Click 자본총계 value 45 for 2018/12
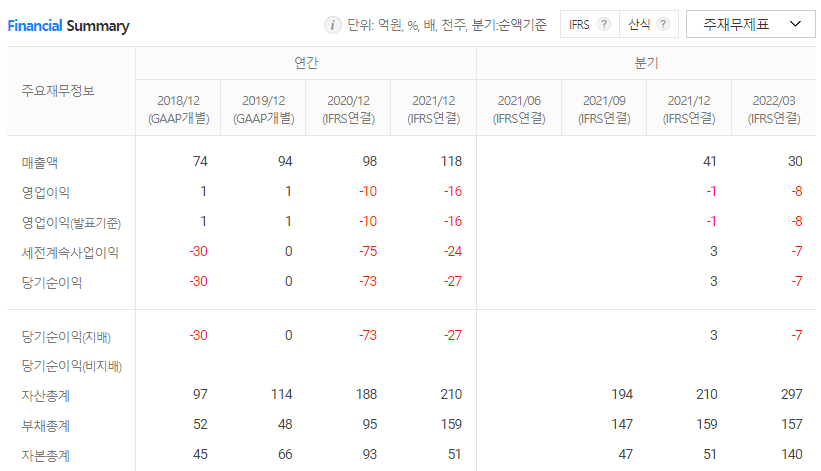The width and height of the screenshot is (821, 471). 200,454
